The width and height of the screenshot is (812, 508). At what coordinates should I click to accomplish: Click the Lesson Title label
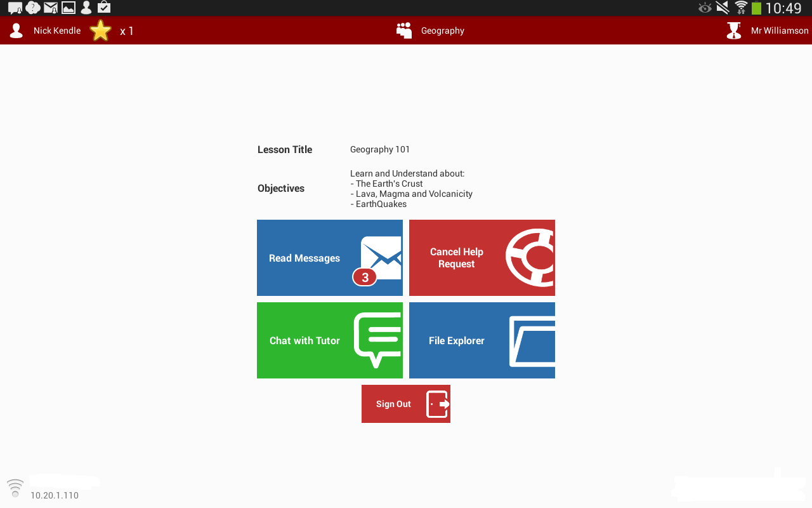click(285, 150)
